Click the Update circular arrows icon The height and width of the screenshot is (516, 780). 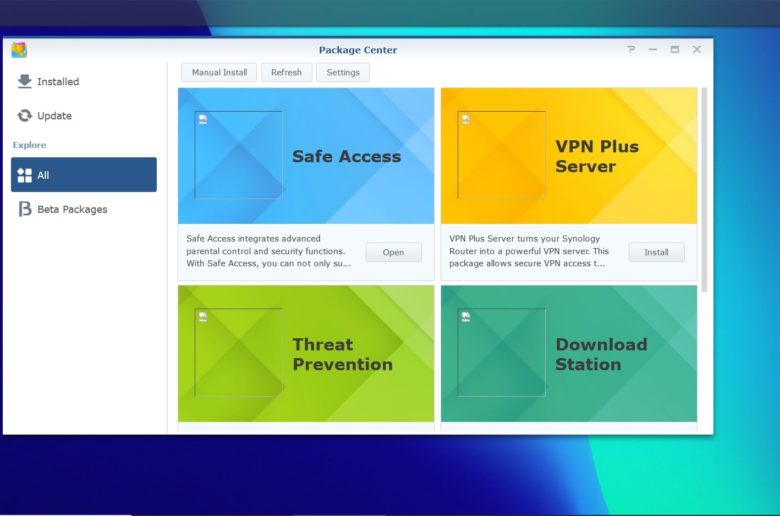coord(24,115)
